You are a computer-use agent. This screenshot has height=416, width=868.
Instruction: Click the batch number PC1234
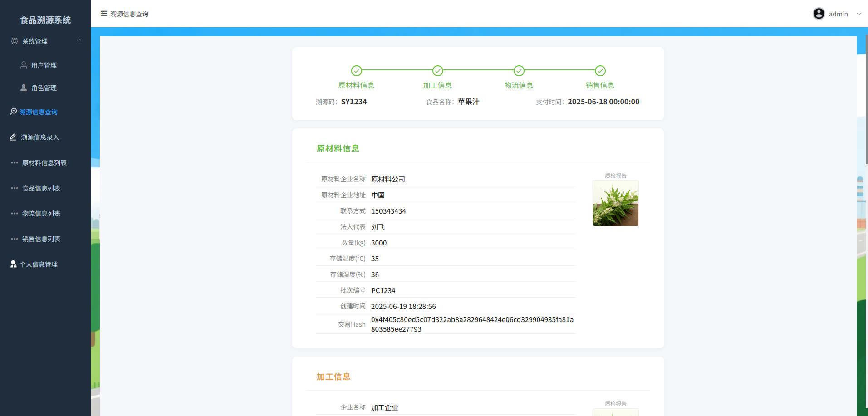[383, 291]
